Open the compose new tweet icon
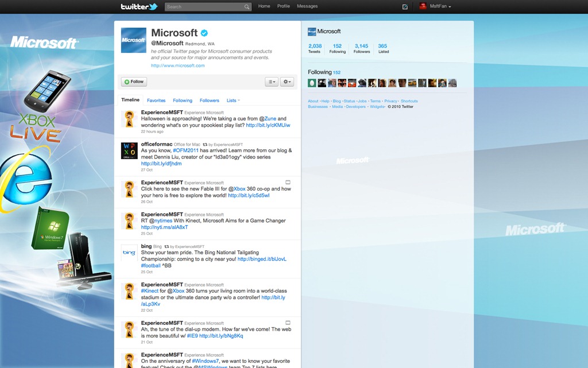Image resolution: width=588 pixels, height=368 pixels. (405, 6)
